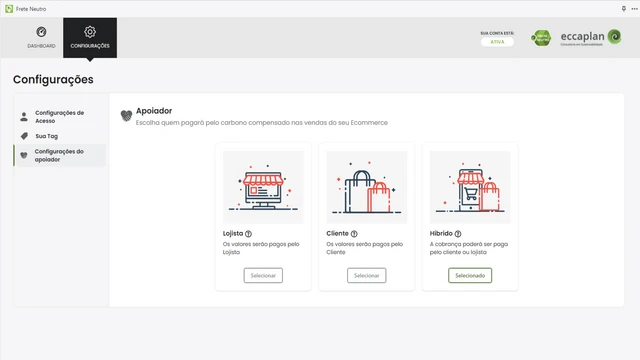640x360 pixels.
Task: Select the Cliente payer option button
Action: coord(367,276)
